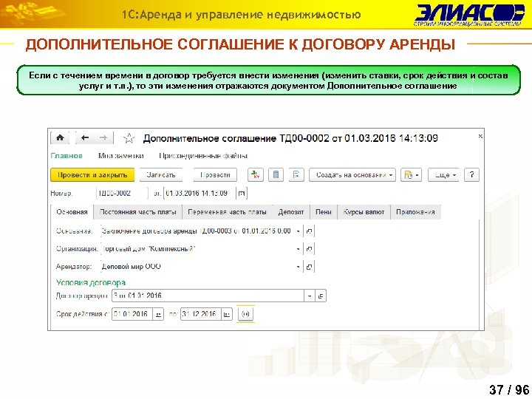Open the Приложения tab
Image resolution: width=532 pixels, height=399 pixels.
[415, 212]
